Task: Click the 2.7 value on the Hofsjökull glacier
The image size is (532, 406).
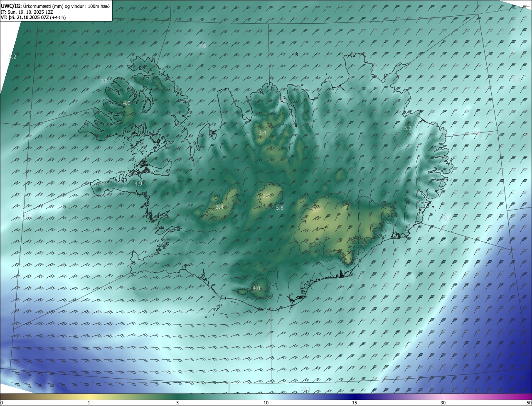Action: [266, 196]
